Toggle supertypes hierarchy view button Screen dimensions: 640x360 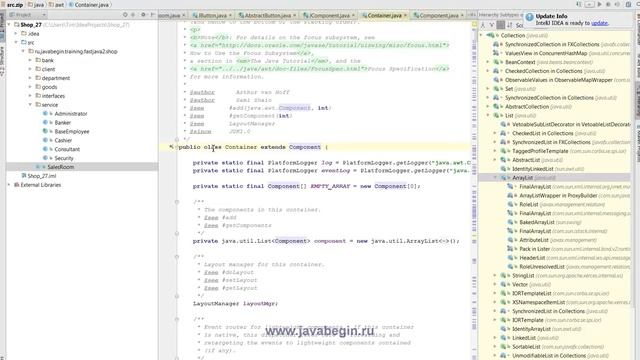coord(492,25)
